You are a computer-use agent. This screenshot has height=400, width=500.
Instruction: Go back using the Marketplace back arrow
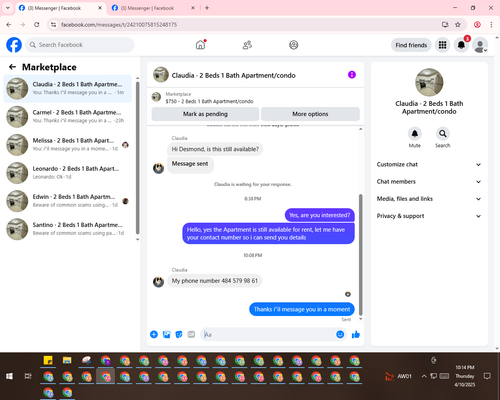pyautogui.click(x=12, y=67)
